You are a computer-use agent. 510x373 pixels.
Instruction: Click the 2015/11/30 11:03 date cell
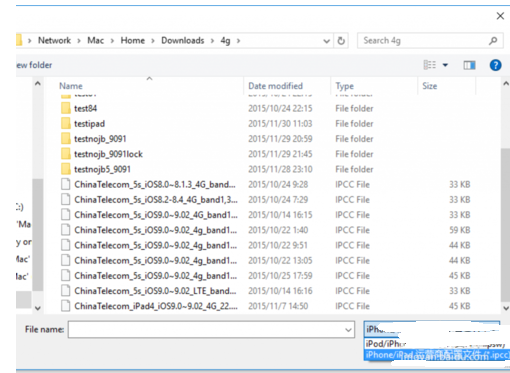coord(280,124)
